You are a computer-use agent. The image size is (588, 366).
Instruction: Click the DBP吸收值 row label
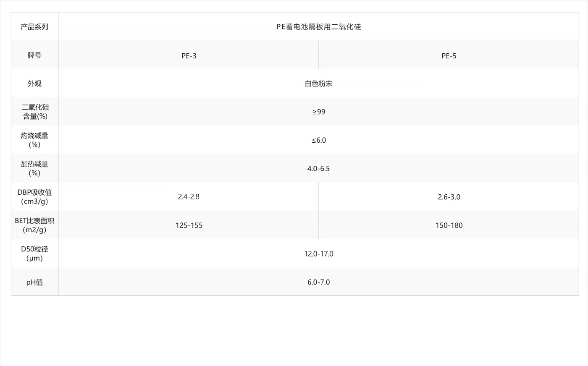34,197
